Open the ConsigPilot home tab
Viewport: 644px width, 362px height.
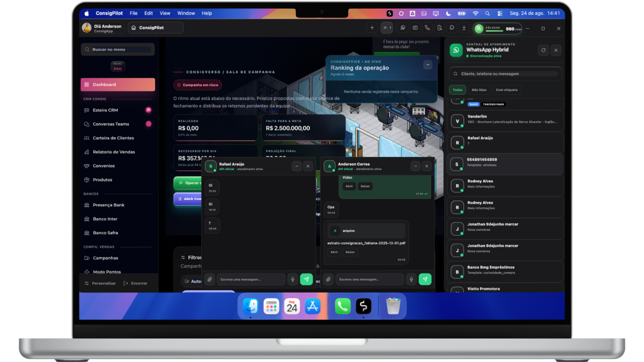point(156,28)
